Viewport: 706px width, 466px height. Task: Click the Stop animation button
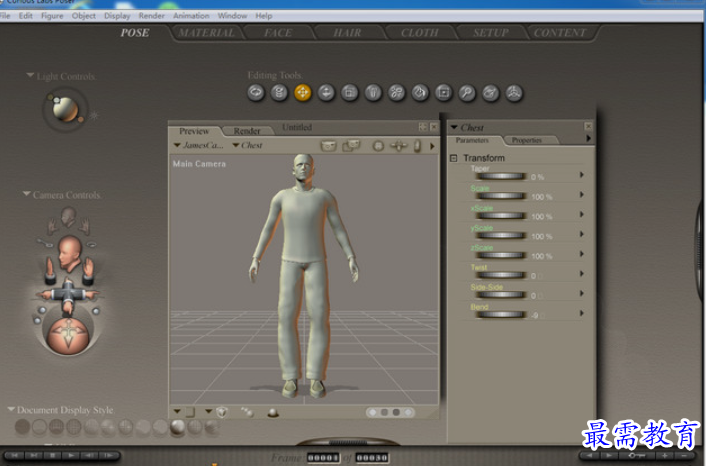click(52, 456)
